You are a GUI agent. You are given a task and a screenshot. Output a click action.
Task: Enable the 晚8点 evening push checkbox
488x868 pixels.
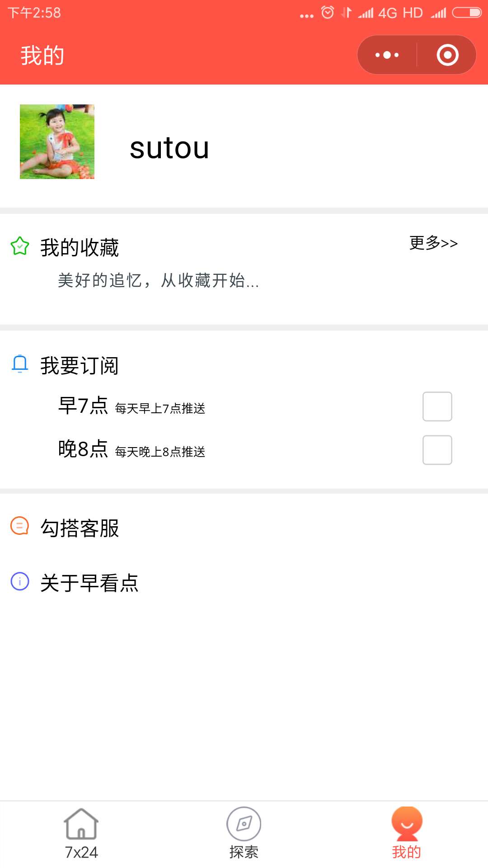(437, 450)
